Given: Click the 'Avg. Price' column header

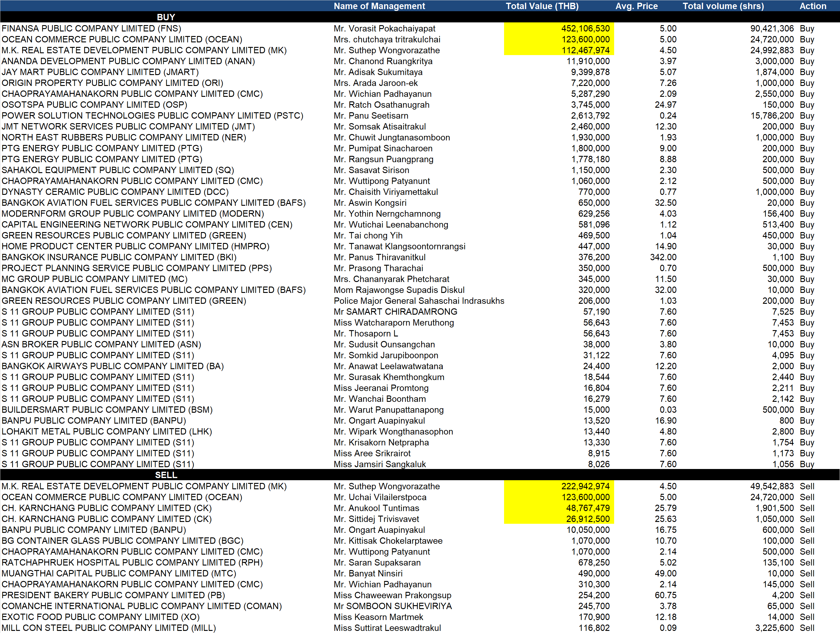Looking at the screenshot, I should pos(637,6).
